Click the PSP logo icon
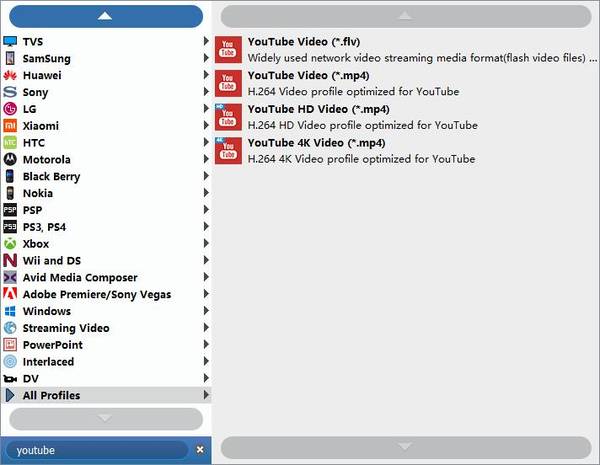This screenshot has height=465, width=600. [10, 210]
